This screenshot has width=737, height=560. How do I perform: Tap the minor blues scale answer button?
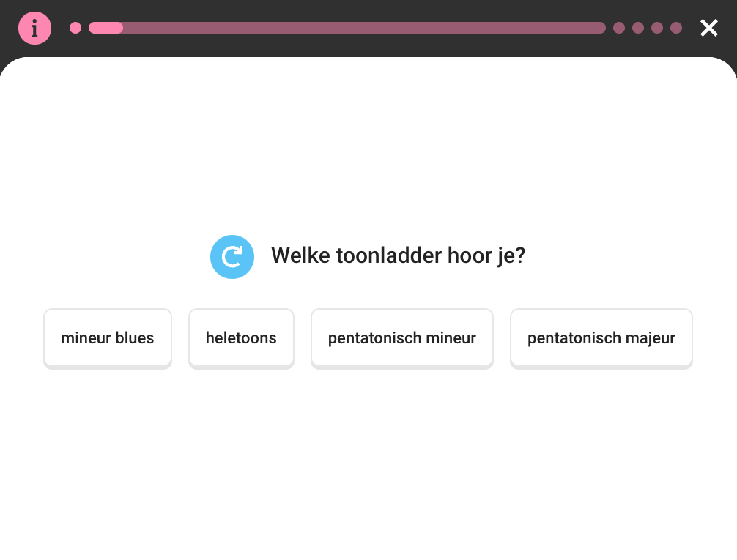point(108,338)
